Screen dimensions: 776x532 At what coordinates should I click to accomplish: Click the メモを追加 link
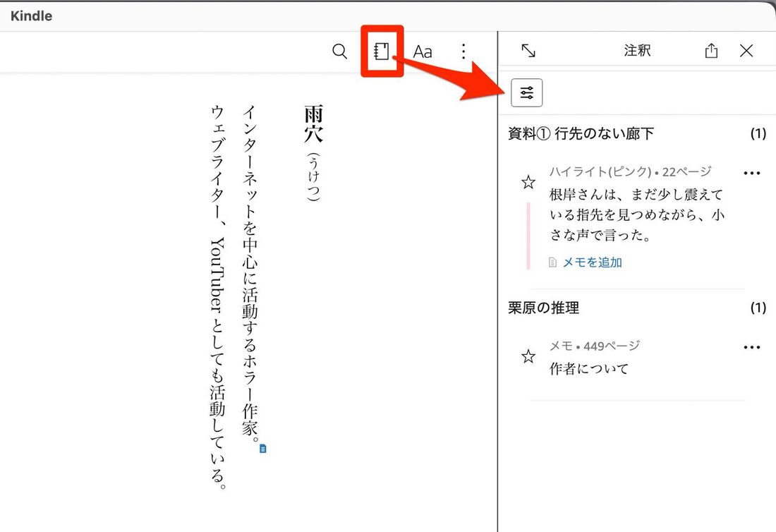[x=592, y=262]
